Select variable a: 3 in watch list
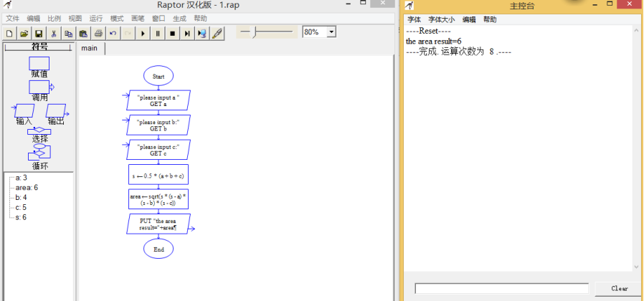644x301 pixels. 22,178
